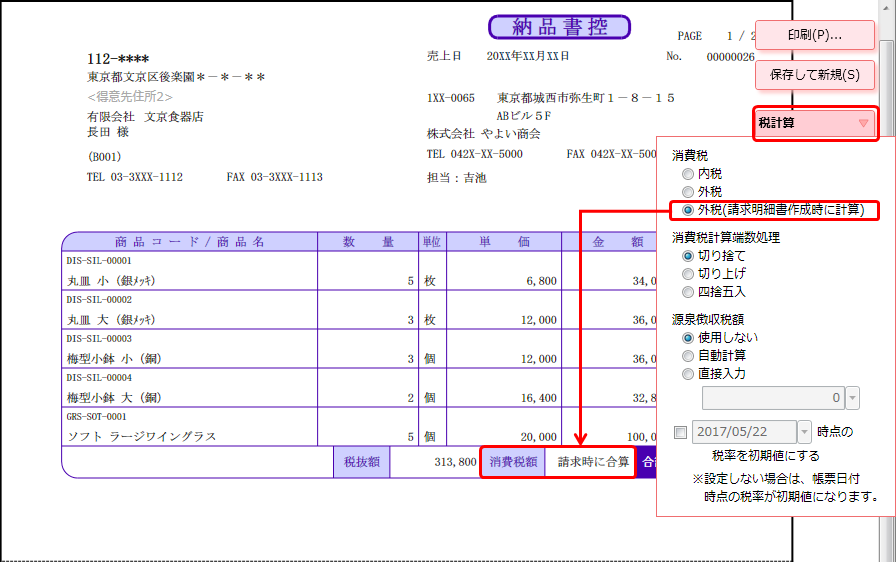Click the 消費税額 cell in the footer
896x562 pixels.
pos(513,462)
